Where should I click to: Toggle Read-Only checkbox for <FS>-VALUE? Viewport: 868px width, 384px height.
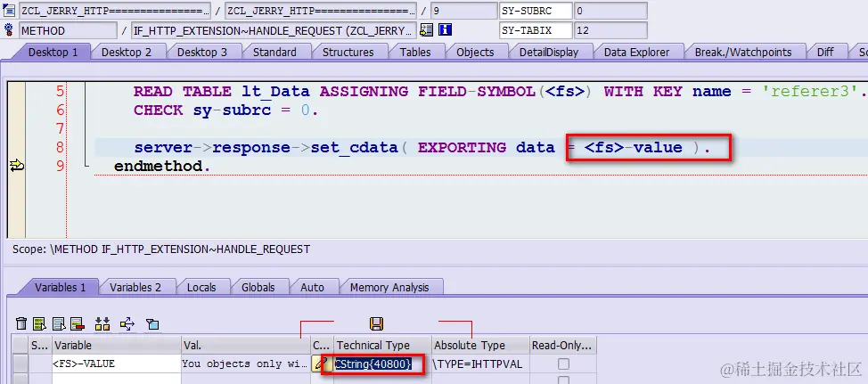click(563, 364)
